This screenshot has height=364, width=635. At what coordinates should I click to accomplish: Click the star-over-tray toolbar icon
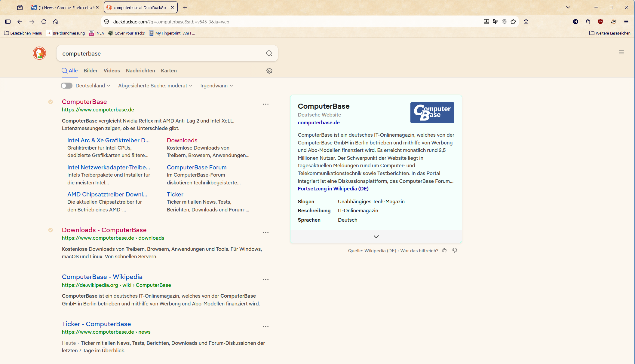click(526, 22)
